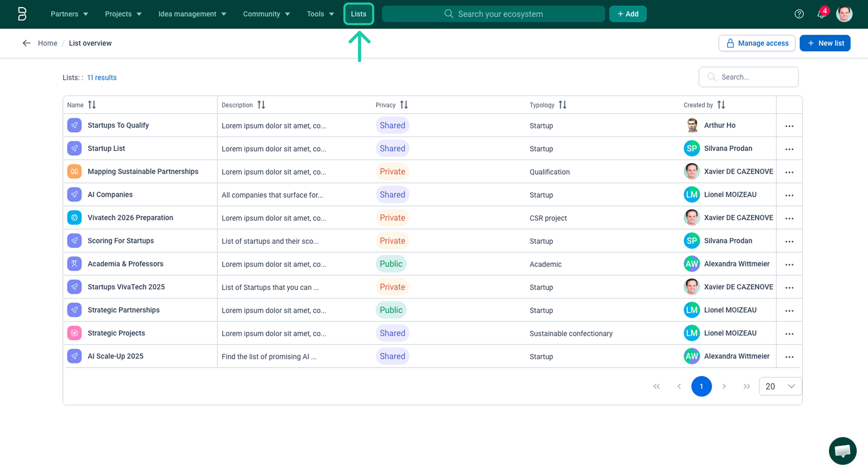Click the academic icon of Academia & Professors
This screenshot has height=472, width=868.
pyautogui.click(x=74, y=264)
